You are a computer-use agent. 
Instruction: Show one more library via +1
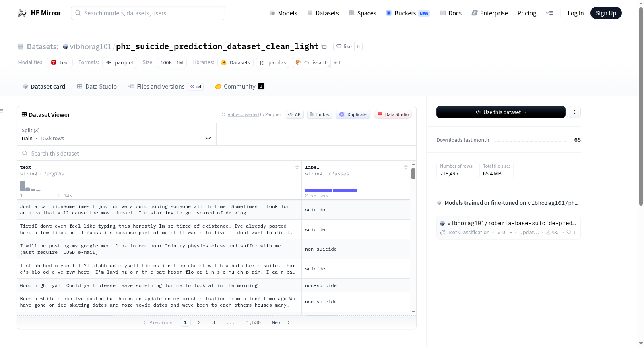click(x=337, y=62)
